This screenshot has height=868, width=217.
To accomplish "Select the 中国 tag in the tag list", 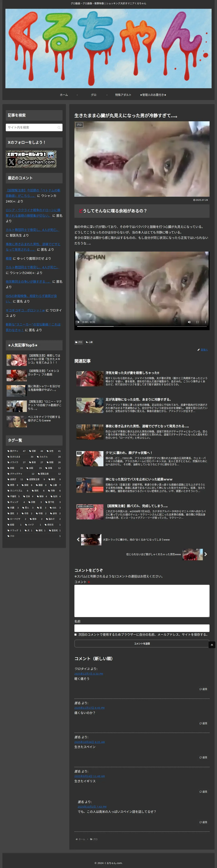I will tap(41, 514).
